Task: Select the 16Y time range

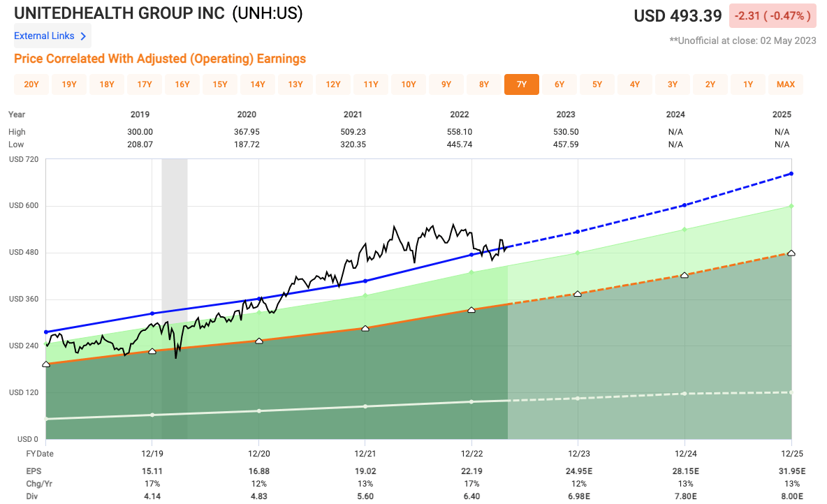Action: [x=182, y=84]
